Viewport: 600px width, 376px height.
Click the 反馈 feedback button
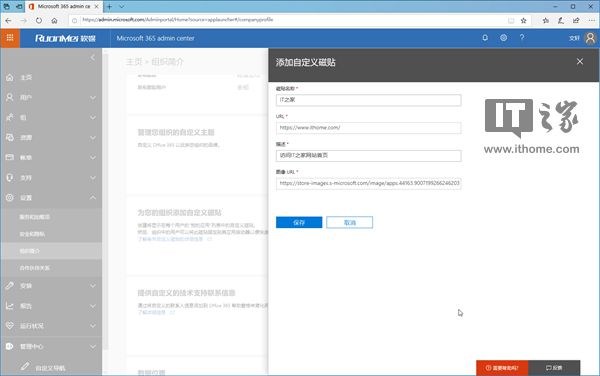(554, 368)
